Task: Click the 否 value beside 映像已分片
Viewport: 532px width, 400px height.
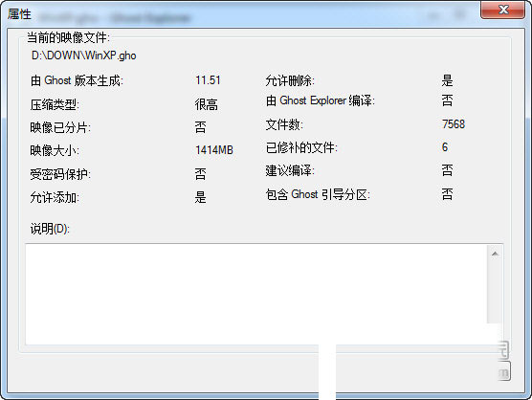Action: 201,127
